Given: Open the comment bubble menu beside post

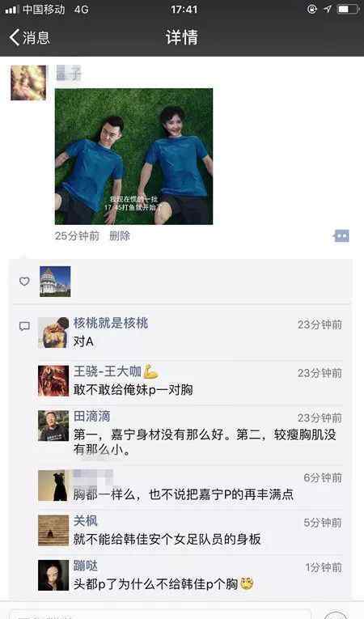Looking at the screenshot, I should coord(341,235).
